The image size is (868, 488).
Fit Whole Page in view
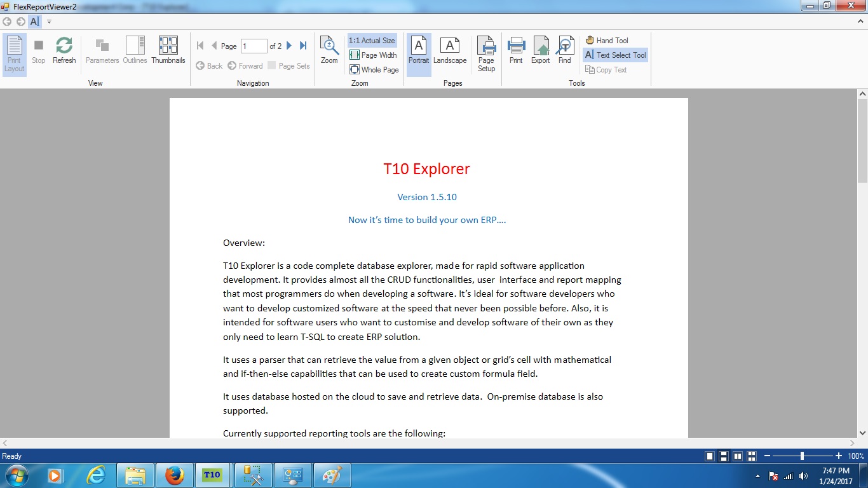coord(374,70)
